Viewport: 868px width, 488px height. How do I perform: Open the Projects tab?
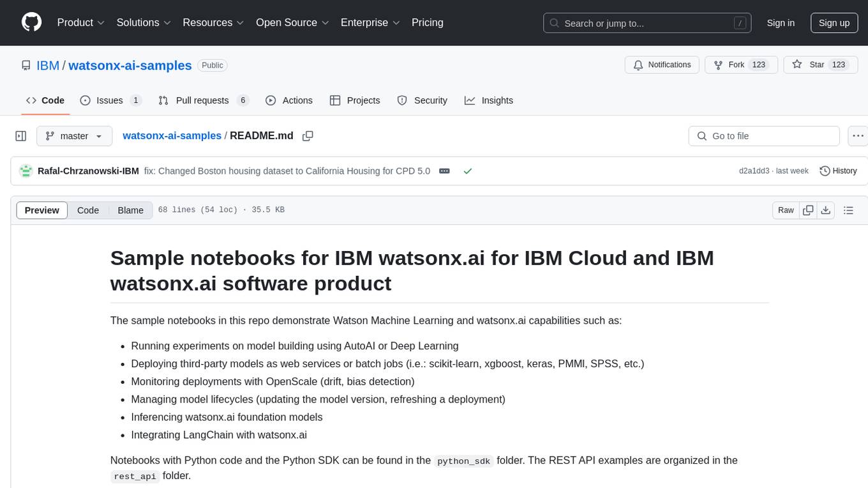click(355, 100)
